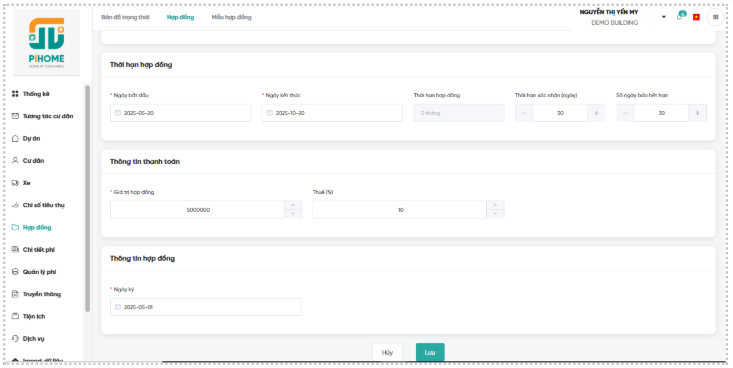Increase Số ngày báo hết hạn with plus
Image resolution: width=733 pixels, height=368 pixels.
coord(697,113)
